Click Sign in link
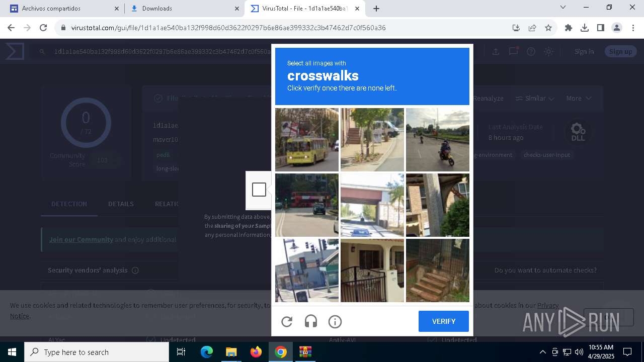 point(584,51)
